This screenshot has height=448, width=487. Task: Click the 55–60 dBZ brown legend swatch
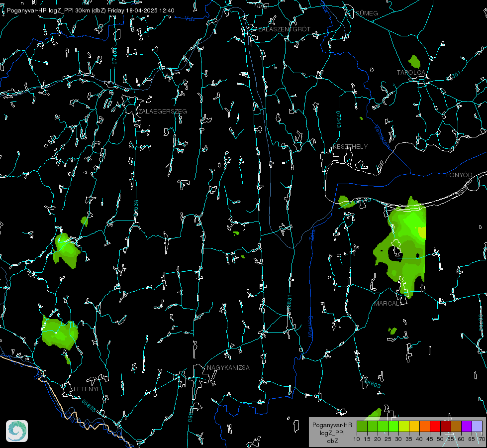tap(456, 426)
